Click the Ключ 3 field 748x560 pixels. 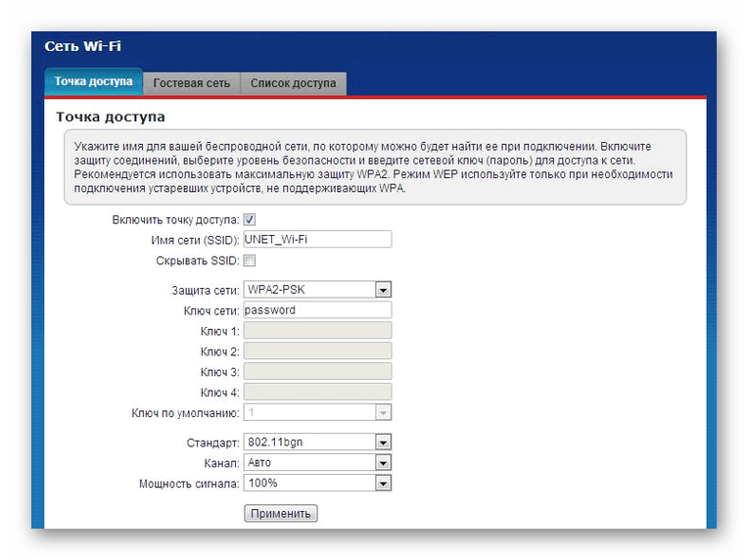(318, 371)
